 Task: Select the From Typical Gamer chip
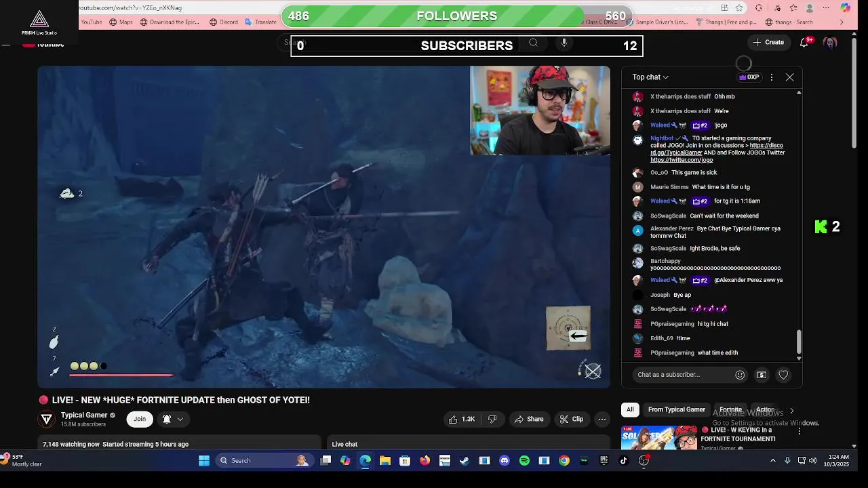pyautogui.click(x=676, y=409)
